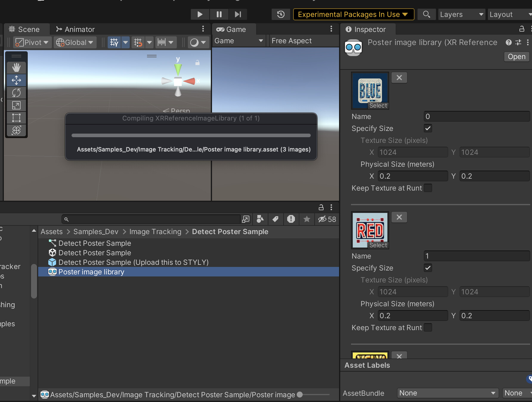Uncheck Specify Size for image 1
Image resolution: width=532 pixels, height=402 pixels.
click(428, 268)
